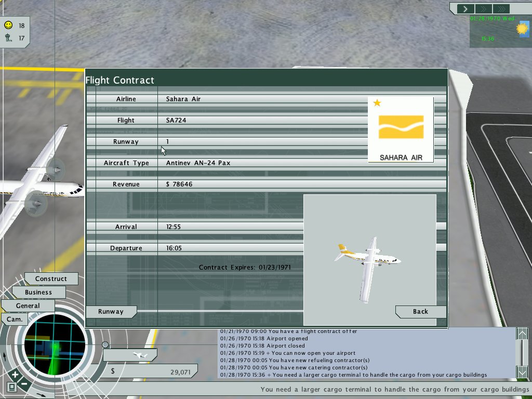Click the Sahara Air airline logo
532x399 pixels.
coord(401,129)
